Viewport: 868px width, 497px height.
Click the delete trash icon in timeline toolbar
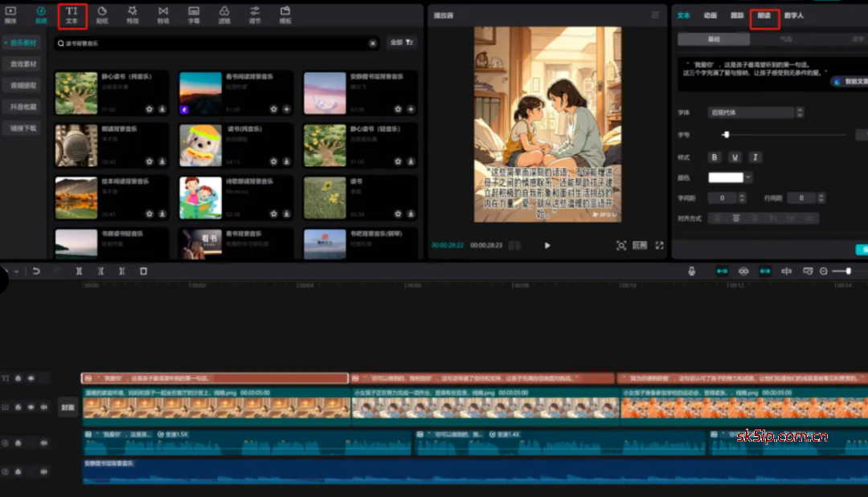click(x=143, y=271)
